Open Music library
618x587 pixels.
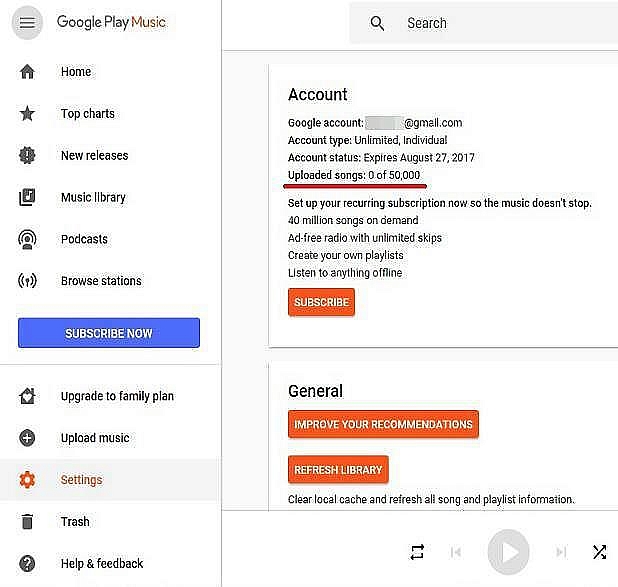point(93,197)
